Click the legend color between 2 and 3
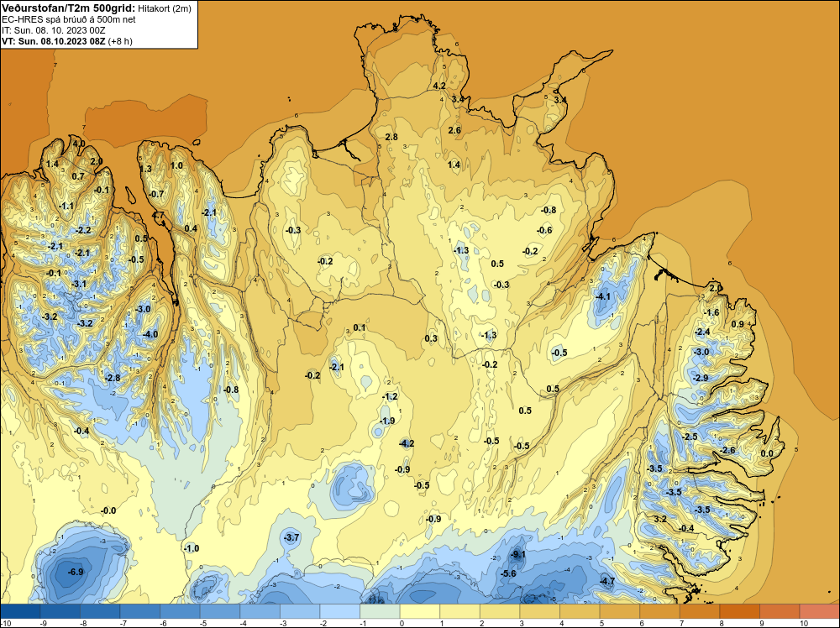 [500, 611]
